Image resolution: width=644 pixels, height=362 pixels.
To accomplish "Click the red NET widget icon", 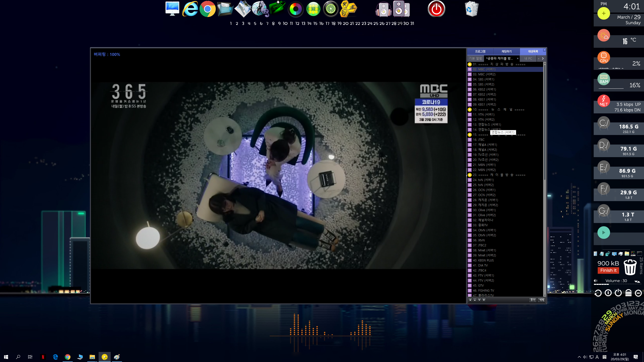I will [x=604, y=101].
